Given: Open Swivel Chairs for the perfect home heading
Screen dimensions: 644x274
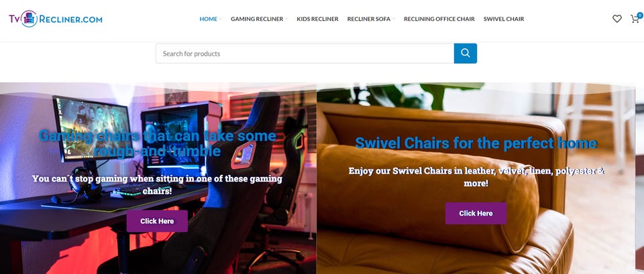Looking at the screenshot, I should point(476,143).
